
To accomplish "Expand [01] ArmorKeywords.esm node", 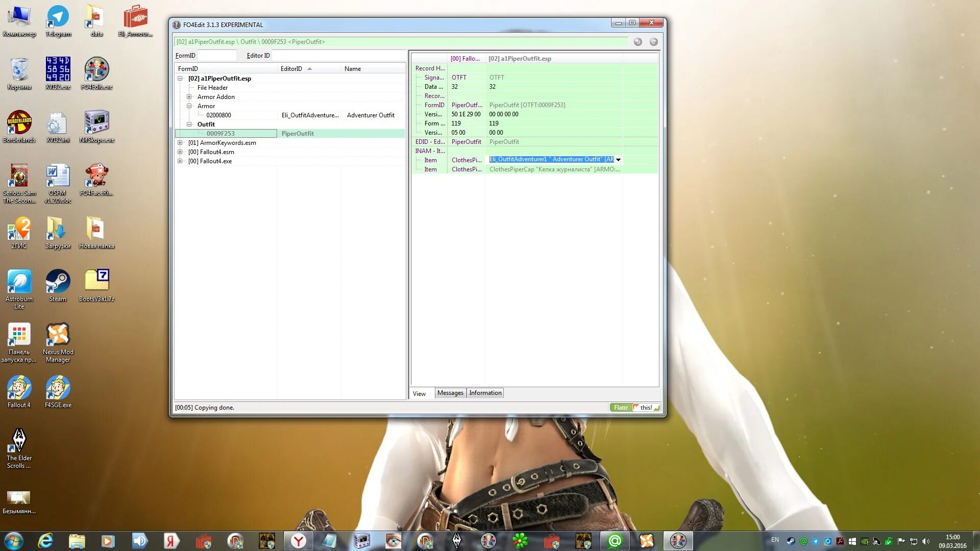I will [180, 143].
